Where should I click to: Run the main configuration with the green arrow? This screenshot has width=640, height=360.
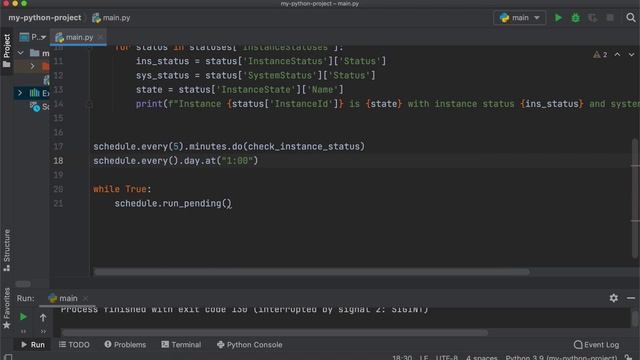[x=558, y=18]
